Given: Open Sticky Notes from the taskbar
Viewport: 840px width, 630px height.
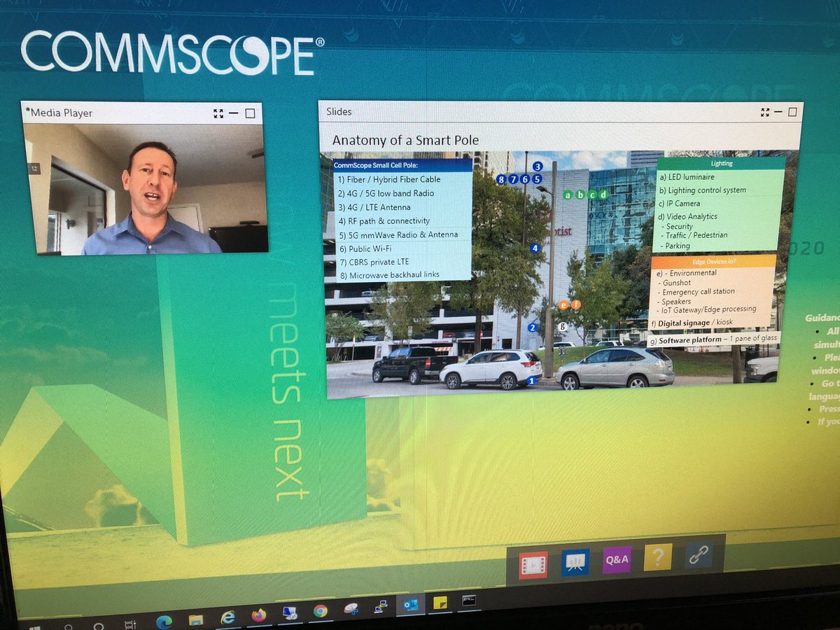Looking at the screenshot, I should pos(440,603).
